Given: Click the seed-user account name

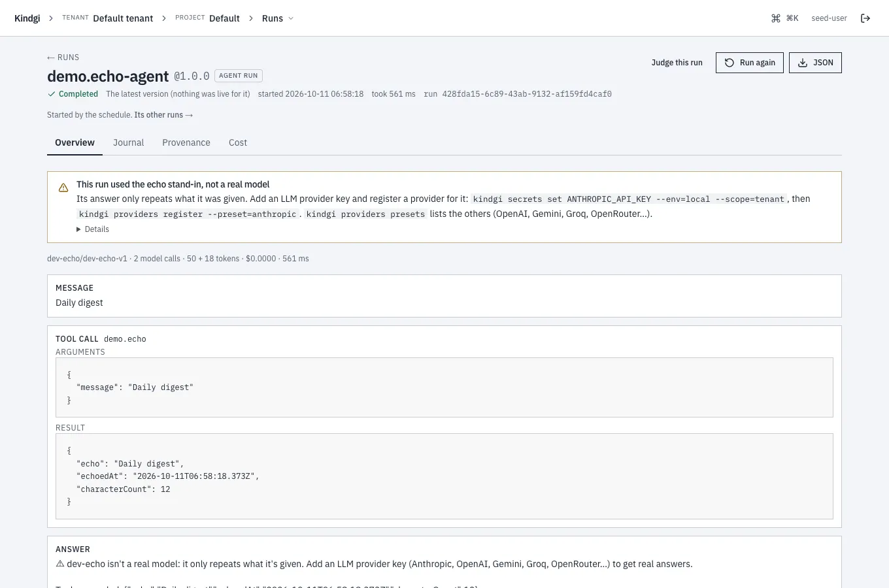Looking at the screenshot, I should click(829, 18).
